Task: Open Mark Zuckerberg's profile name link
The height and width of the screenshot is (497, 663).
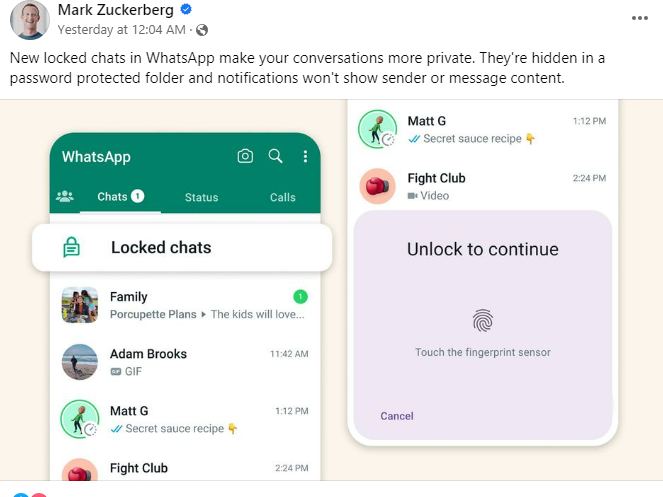Action: [x=115, y=10]
